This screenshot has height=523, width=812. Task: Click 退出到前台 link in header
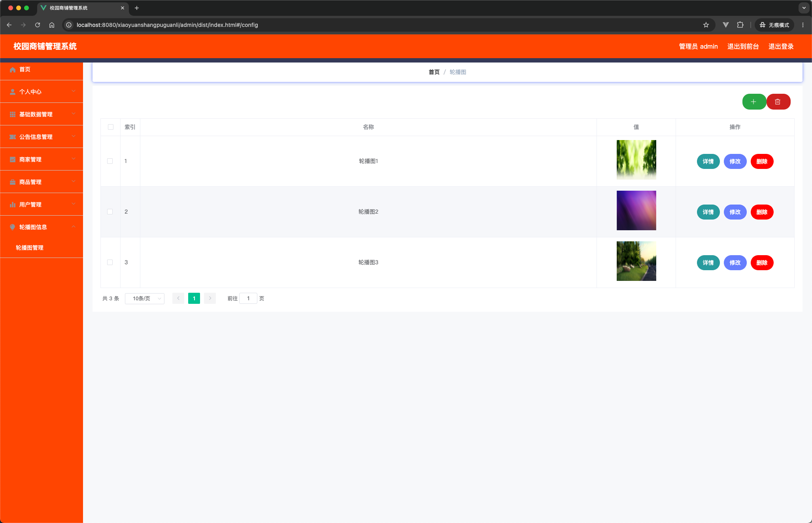point(743,46)
